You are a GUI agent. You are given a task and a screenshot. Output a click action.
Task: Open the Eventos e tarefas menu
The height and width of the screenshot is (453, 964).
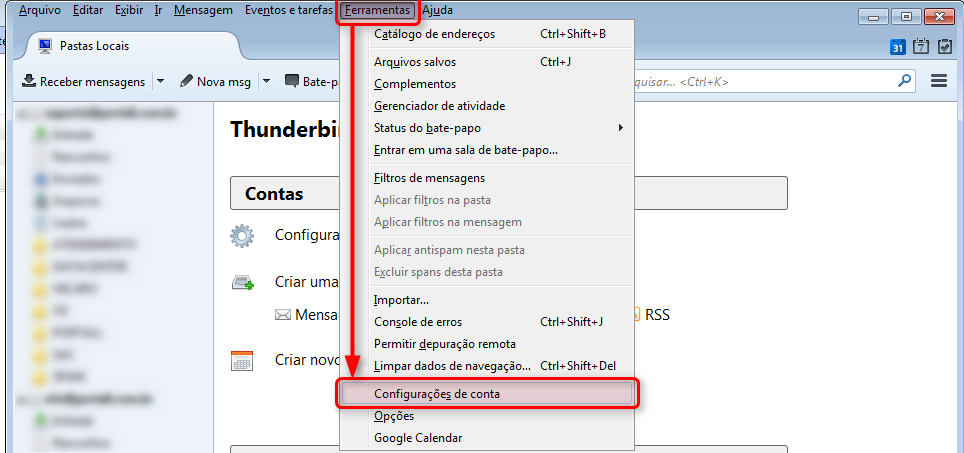coord(288,10)
